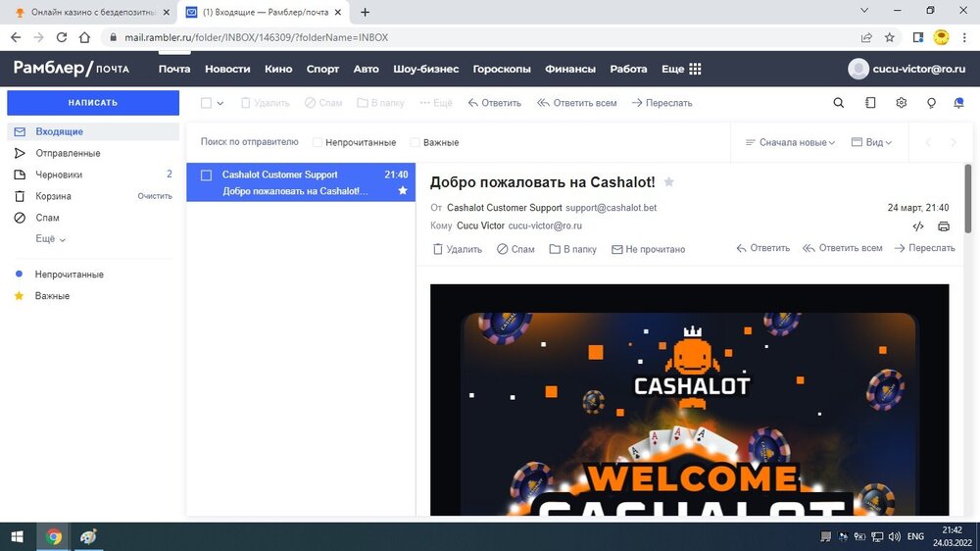Viewport: 980px width, 551px height.
Task: Click the НАПИСАТЬ compose button
Action: (93, 103)
